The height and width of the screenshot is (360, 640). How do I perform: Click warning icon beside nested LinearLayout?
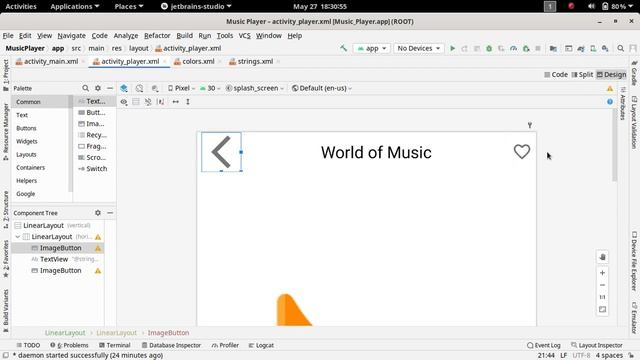click(98, 237)
